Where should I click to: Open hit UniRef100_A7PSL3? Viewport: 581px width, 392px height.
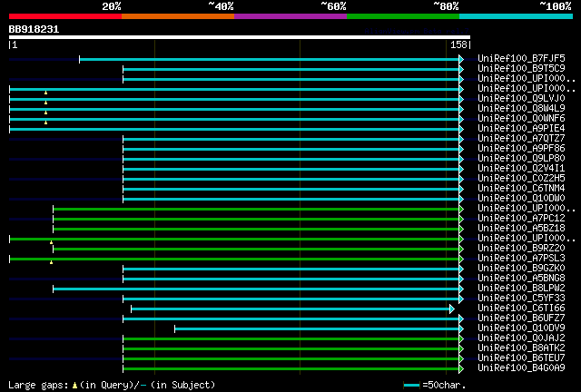pos(521,259)
